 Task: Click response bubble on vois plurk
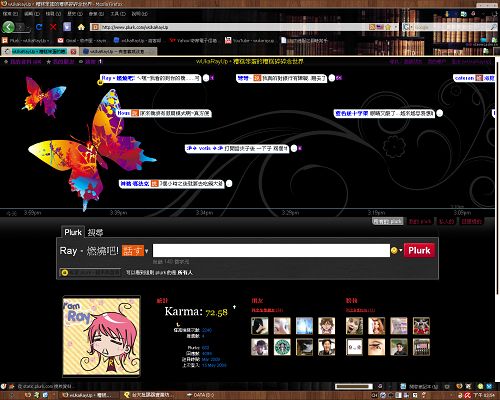(x=294, y=148)
